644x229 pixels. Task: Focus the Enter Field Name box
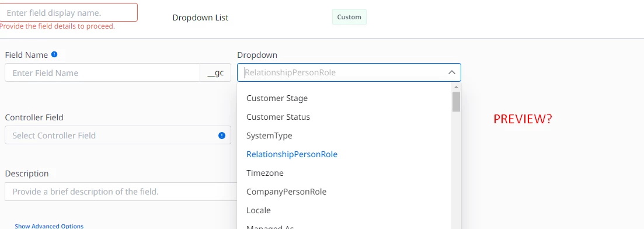tap(102, 73)
